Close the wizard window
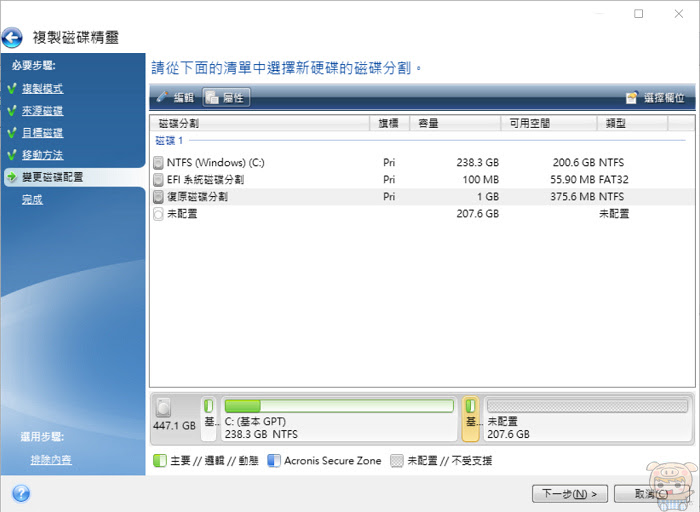This screenshot has width=700, height=512. [x=679, y=14]
